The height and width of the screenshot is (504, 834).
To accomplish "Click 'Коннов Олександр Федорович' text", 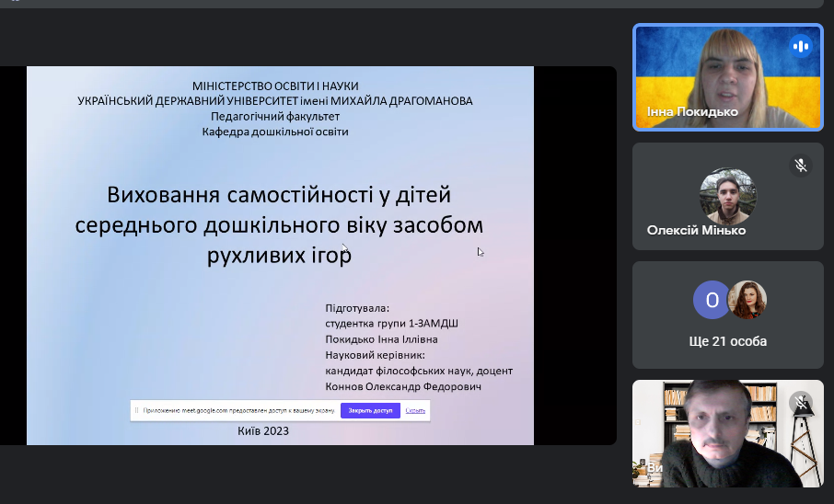I will [403, 386].
